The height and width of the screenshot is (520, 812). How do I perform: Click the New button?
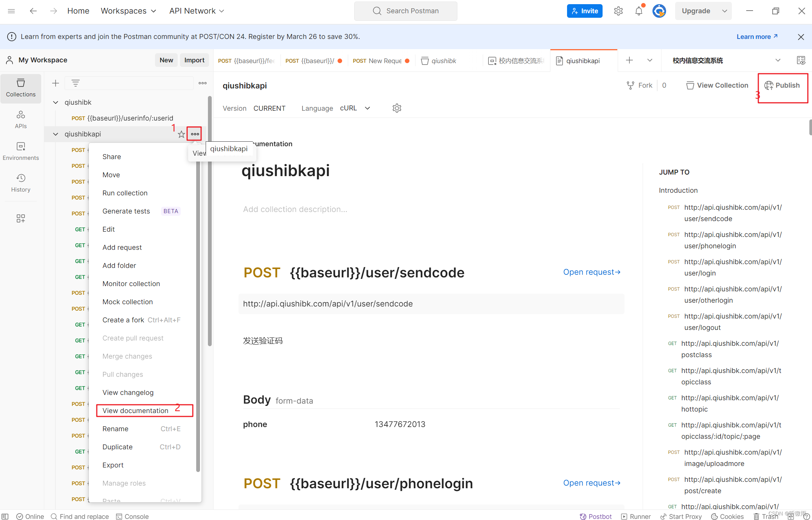166,60
